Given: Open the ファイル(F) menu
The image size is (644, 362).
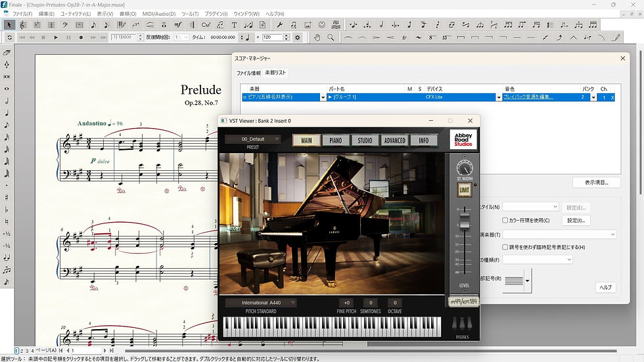Looking at the screenshot, I should 22,14.
